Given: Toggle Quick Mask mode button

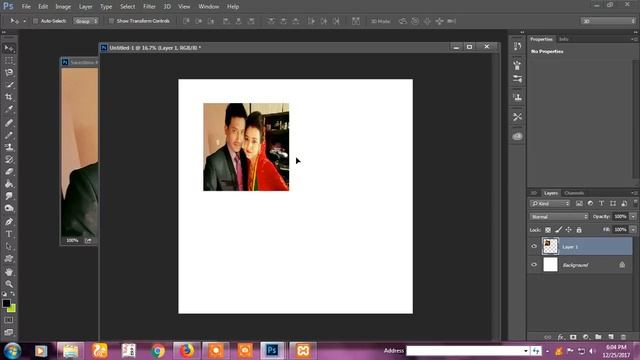Looking at the screenshot, I should point(9,320).
